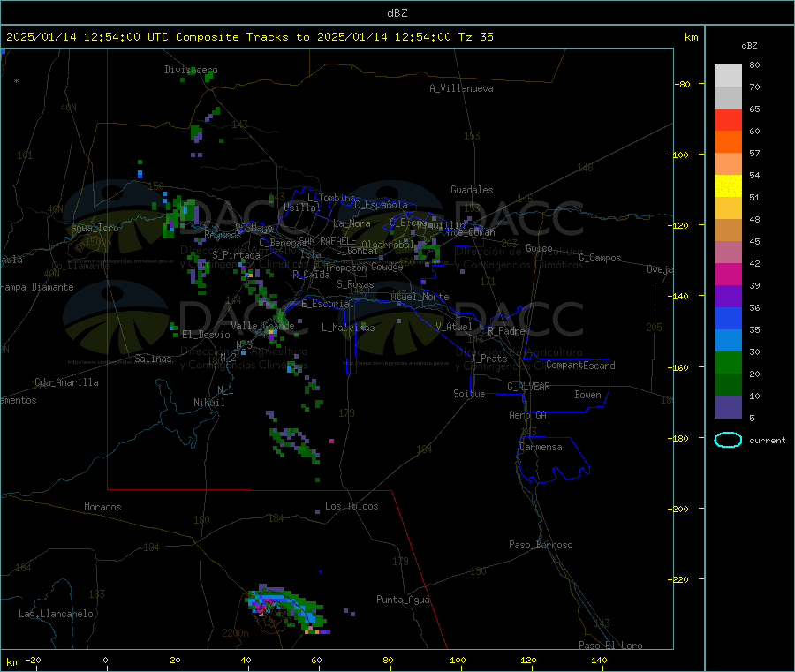The width and height of the screenshot is (795, 672).
Task: Click the 'Paso_El_Loro' place label
Action: pos(610,646)
